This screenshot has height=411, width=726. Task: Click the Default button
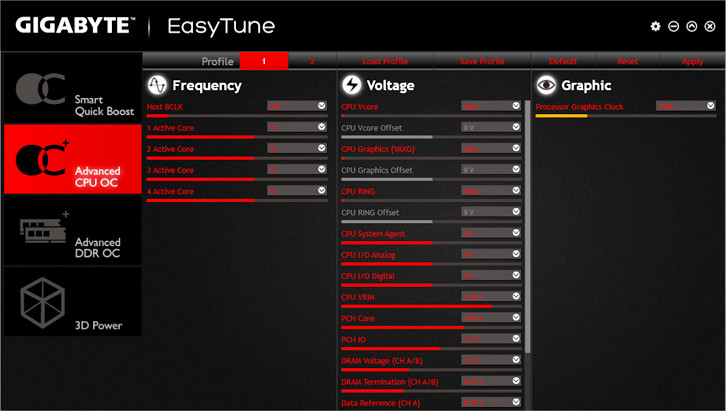tap(563, 61)
